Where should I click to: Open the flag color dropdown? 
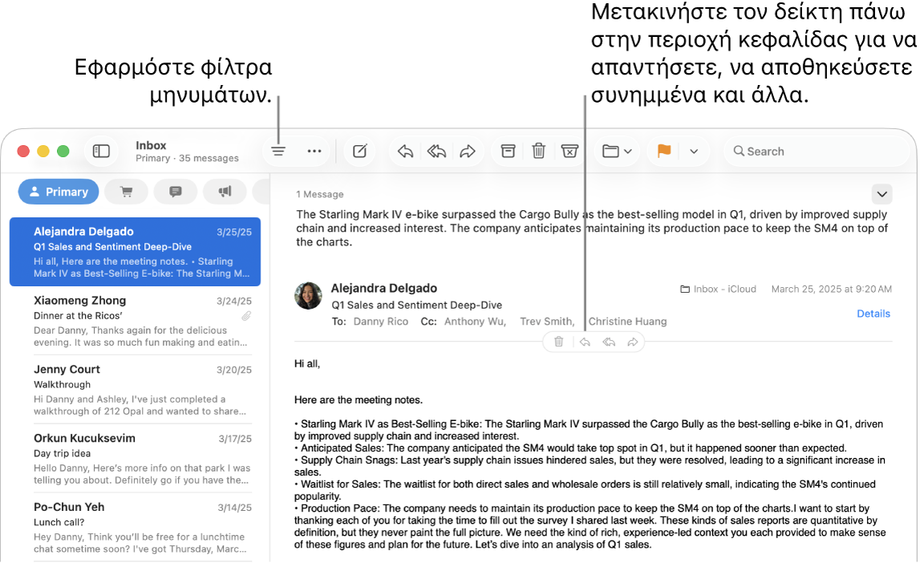[694, 151]
